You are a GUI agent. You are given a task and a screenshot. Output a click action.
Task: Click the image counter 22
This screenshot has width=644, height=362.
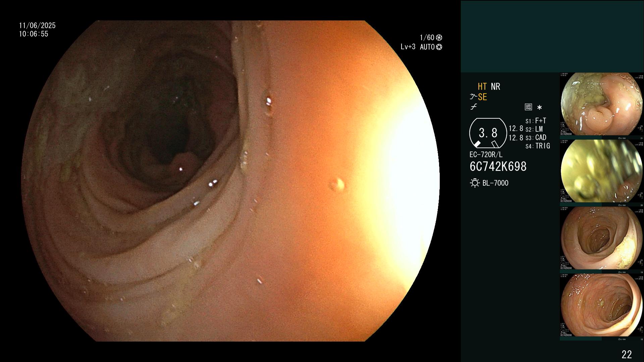[627, 354]
